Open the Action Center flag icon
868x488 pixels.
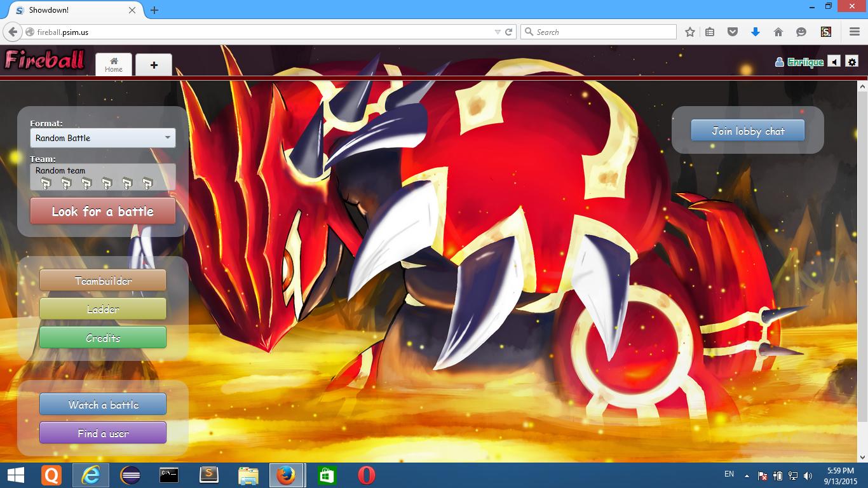763,475
